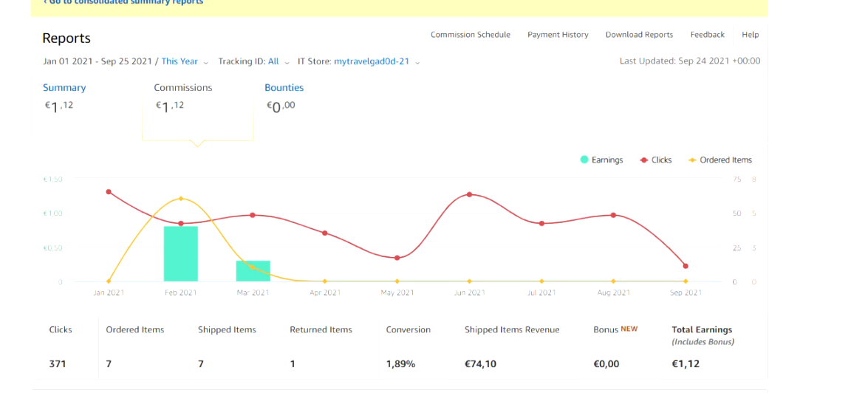The image size is (868, 393).
Task: Select the Feb 2021 ordered items peak point
Action: coord(180,198)
